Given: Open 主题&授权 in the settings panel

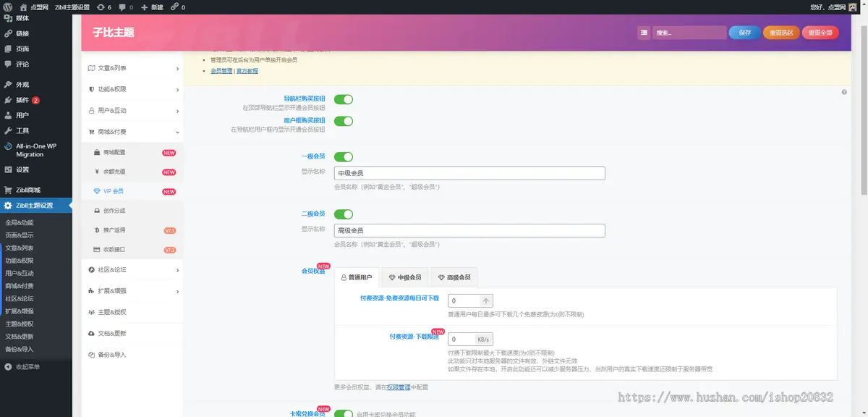Looking at the screenshot, I should (x=132, y=312).
